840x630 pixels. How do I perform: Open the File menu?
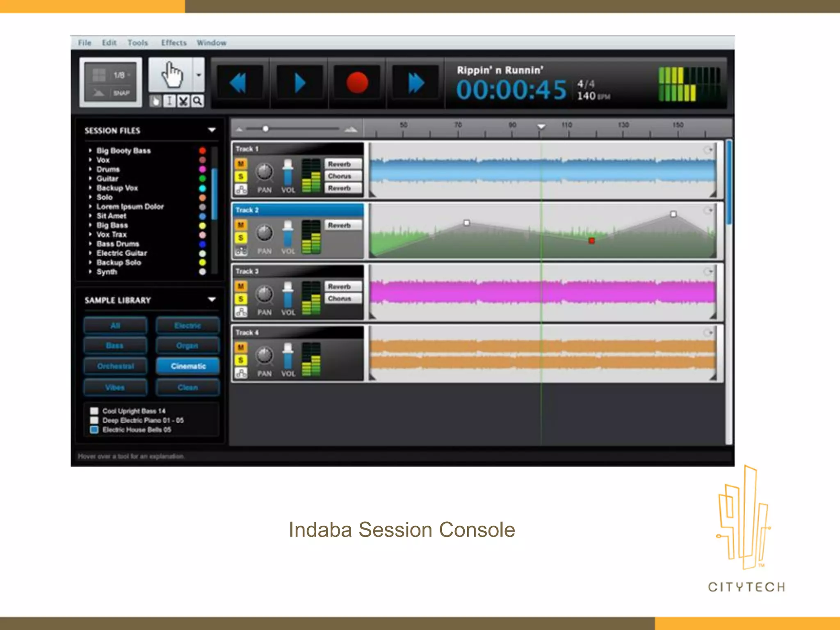[x=85, y=43]
